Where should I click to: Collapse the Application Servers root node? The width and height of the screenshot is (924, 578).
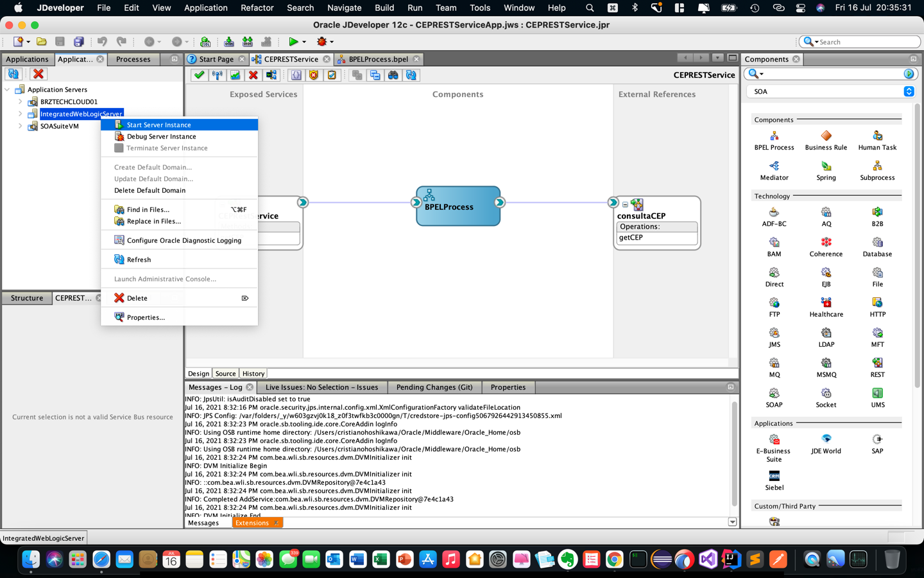point(7,89)
